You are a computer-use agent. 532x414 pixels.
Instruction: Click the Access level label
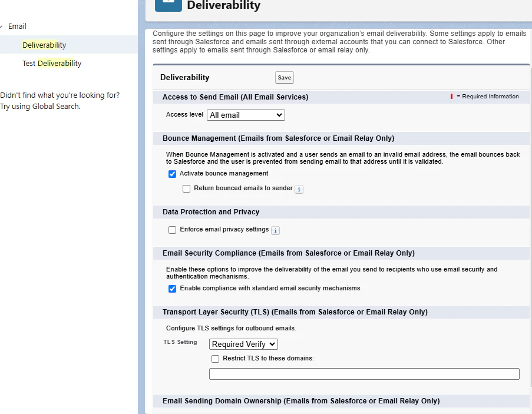(x=184, y=114)
